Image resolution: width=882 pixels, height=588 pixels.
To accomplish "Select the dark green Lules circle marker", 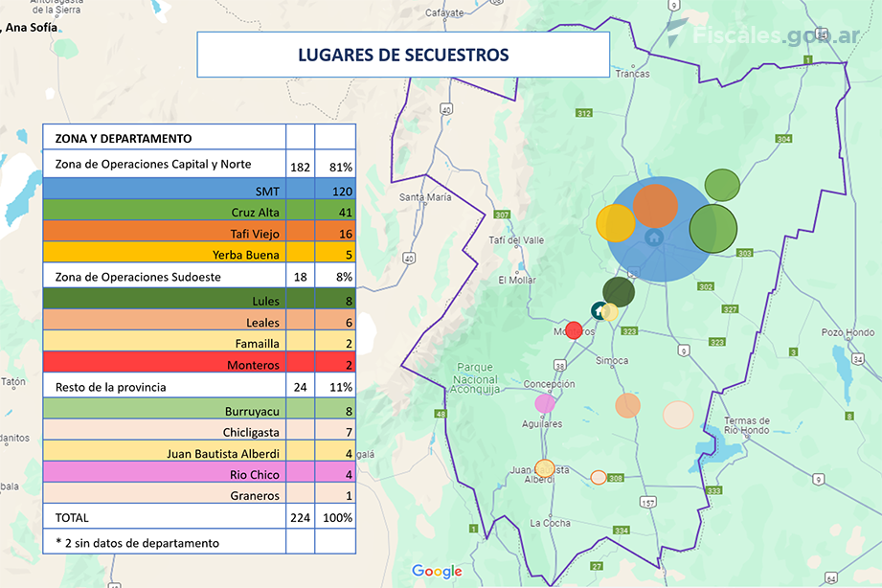I will pyautogui.click(x=619, y=291).
